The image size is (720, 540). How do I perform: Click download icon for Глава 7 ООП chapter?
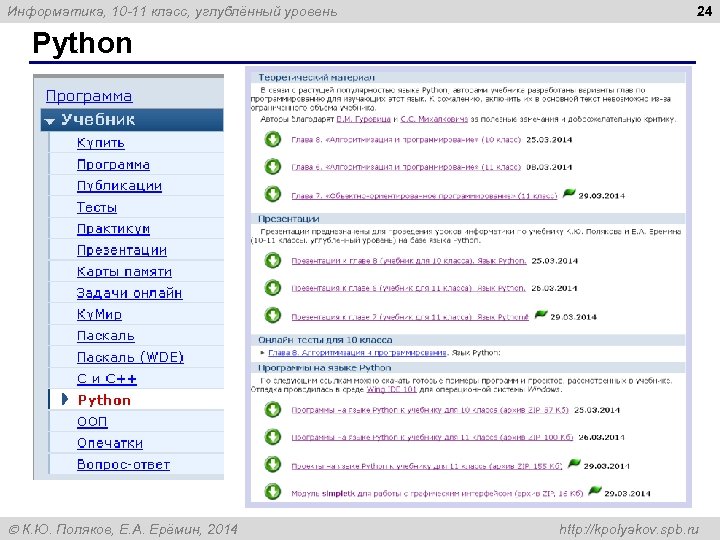click(x=273, y=194)
